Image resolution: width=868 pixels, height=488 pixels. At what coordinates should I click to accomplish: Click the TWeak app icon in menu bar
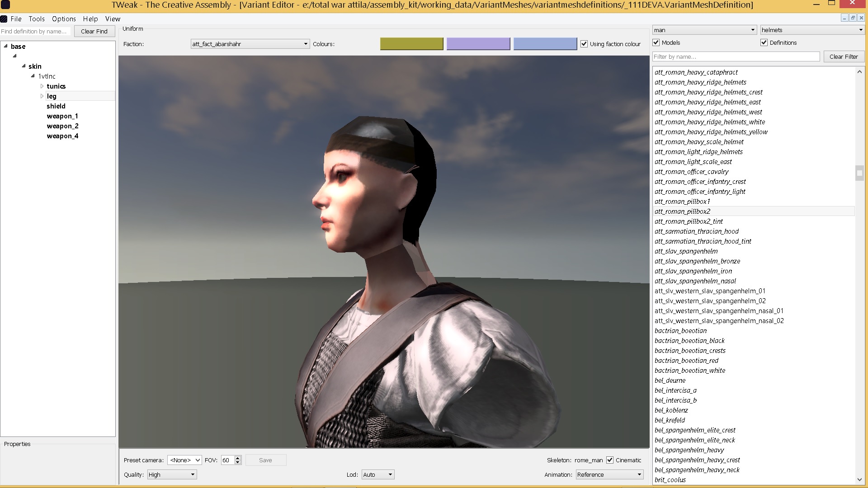(4, 19)
